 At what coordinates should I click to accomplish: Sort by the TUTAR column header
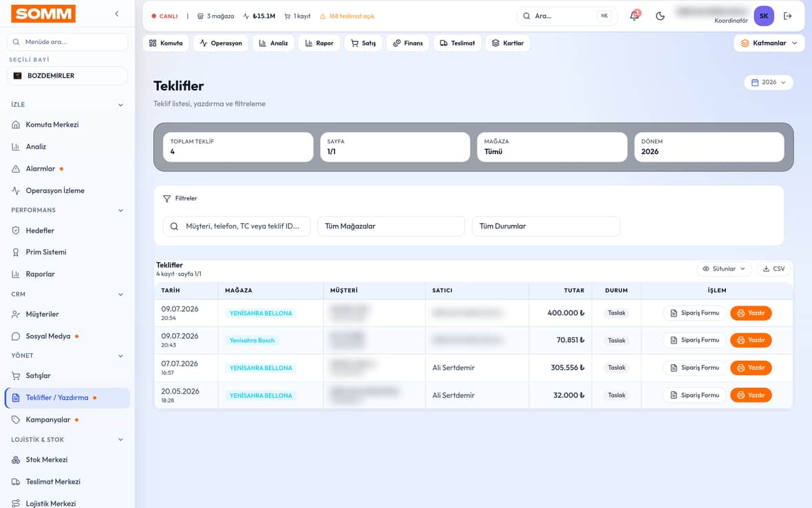(574, 290)
